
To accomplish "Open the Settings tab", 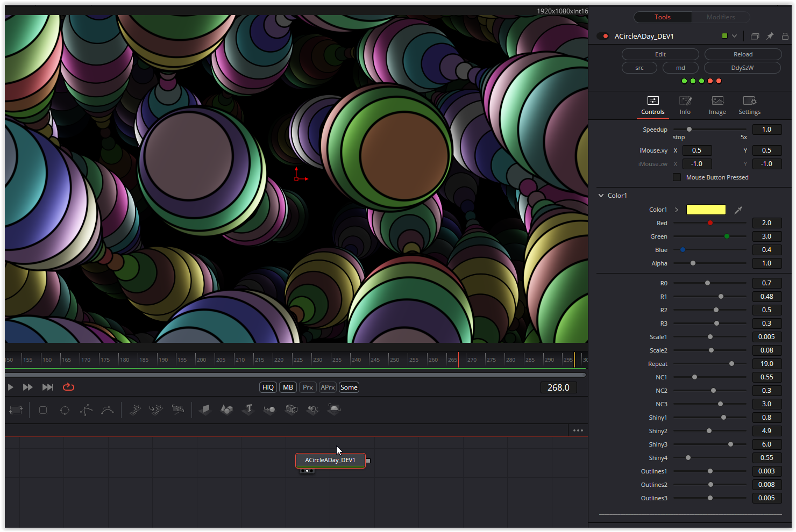I will [749, 106].
